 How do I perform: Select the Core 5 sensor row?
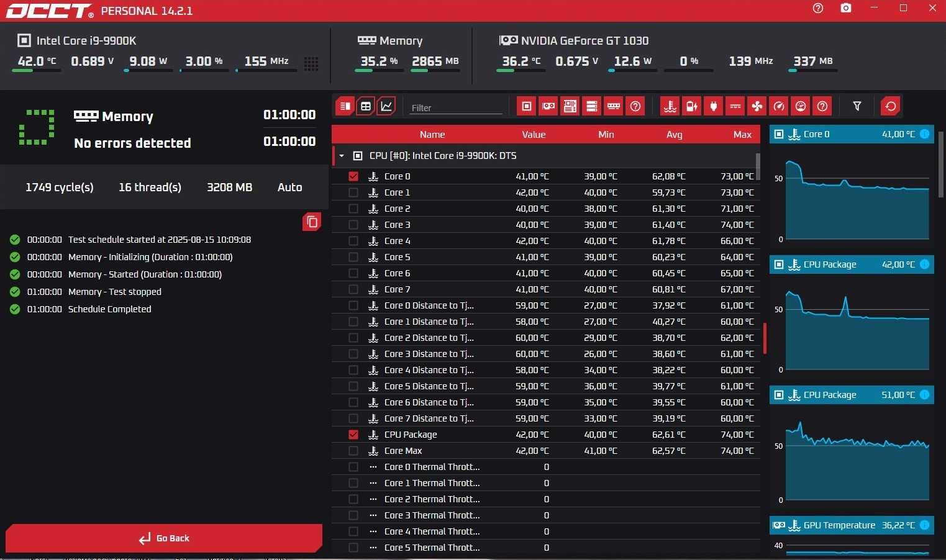pos(546,257)
